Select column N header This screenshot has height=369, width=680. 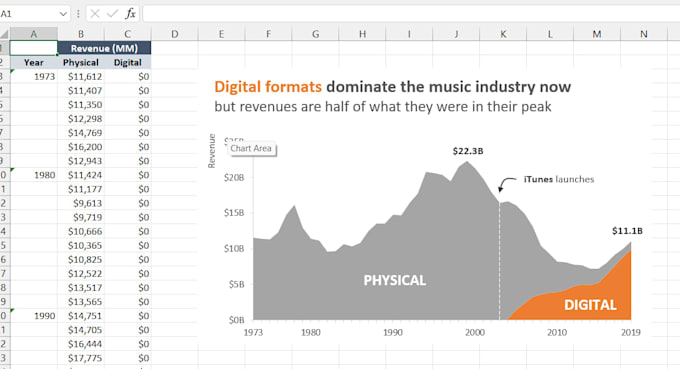point(644,34)
